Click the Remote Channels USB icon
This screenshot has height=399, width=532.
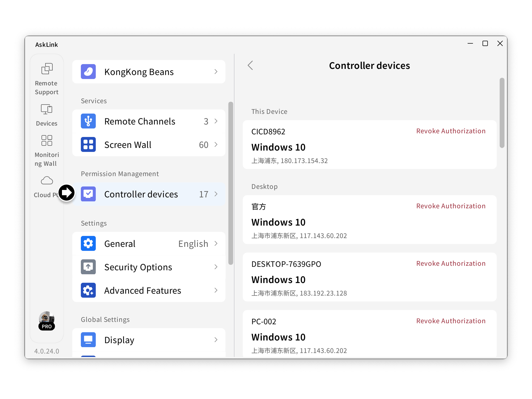coord(88,121)
